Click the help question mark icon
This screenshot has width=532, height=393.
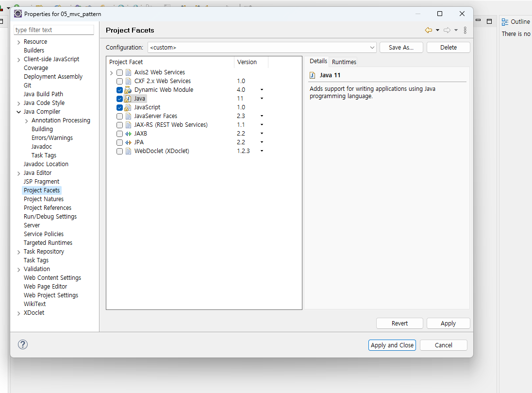tap(23, 344)
